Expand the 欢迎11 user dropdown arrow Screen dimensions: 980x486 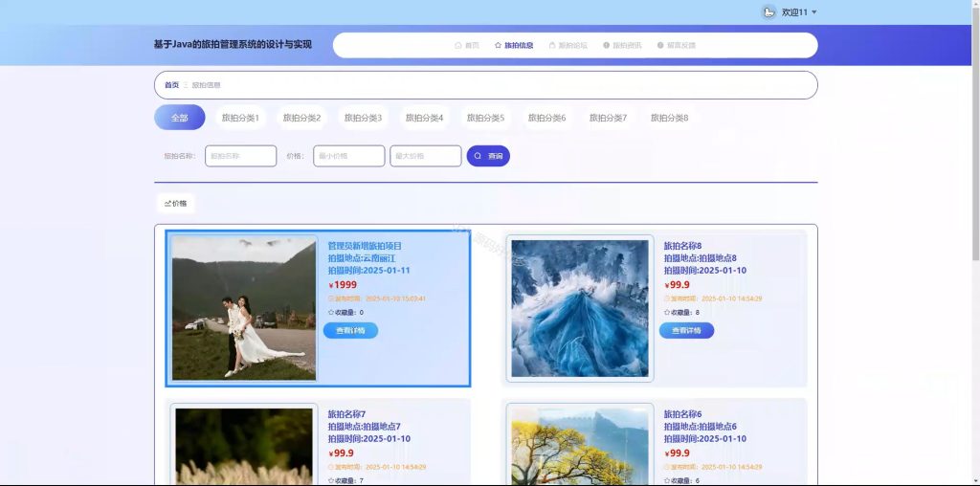[x=813, y=12]
